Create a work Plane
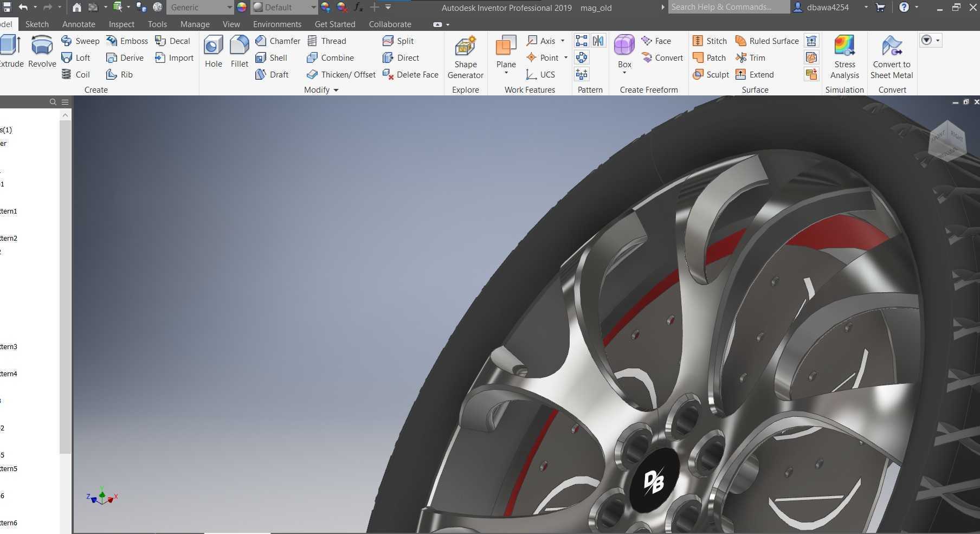This screenshot has height=534, width=980. [506, 52]
